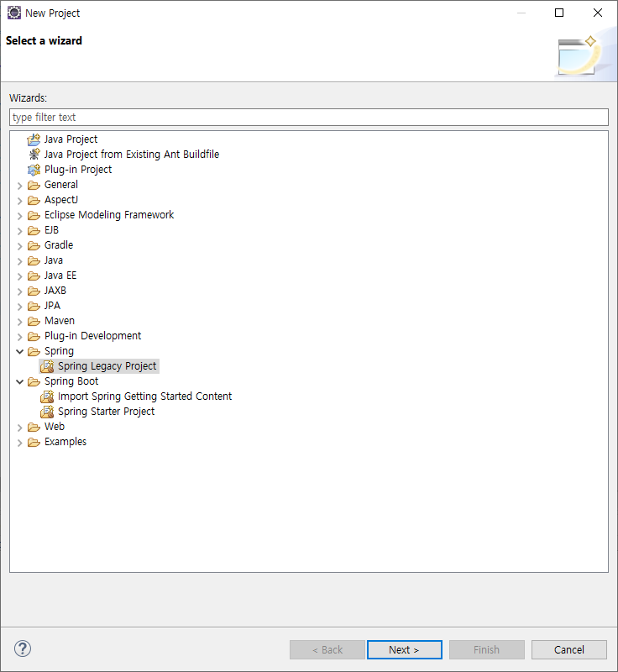Click the JAXB folder icon
Viewport: 618px width, 672px height.
click(34, 291)
